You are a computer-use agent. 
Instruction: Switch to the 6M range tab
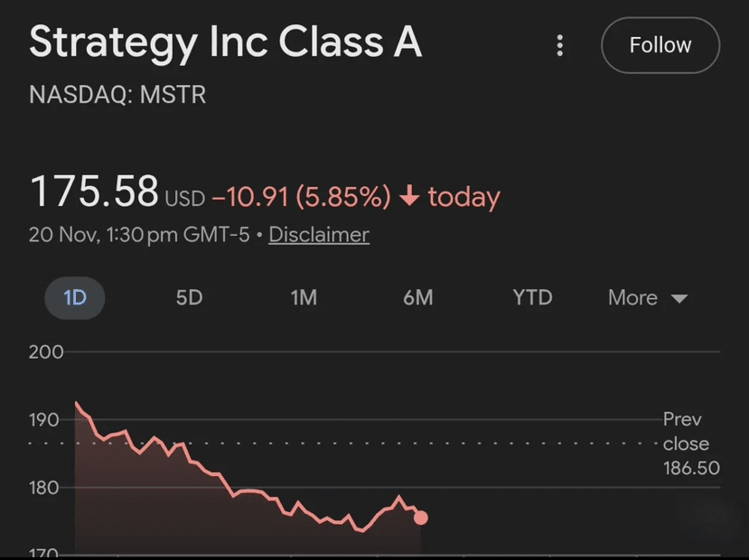417,298
